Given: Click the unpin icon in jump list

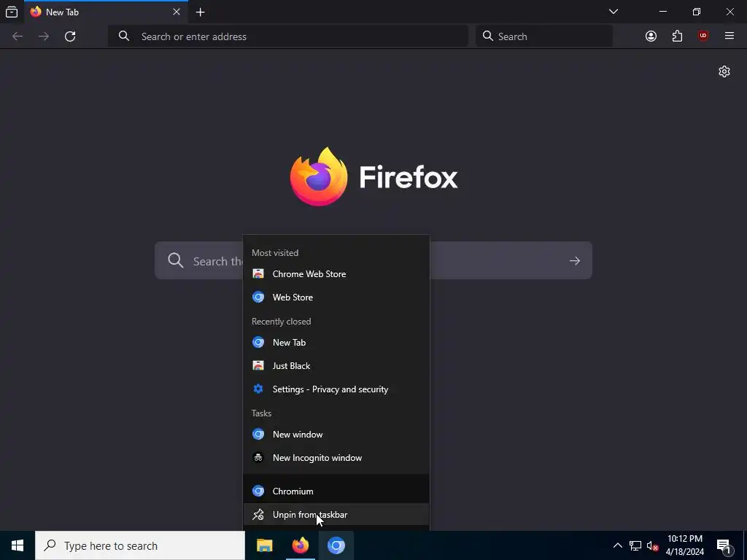Looking at the screenshot, I should [x=258, y=514].
